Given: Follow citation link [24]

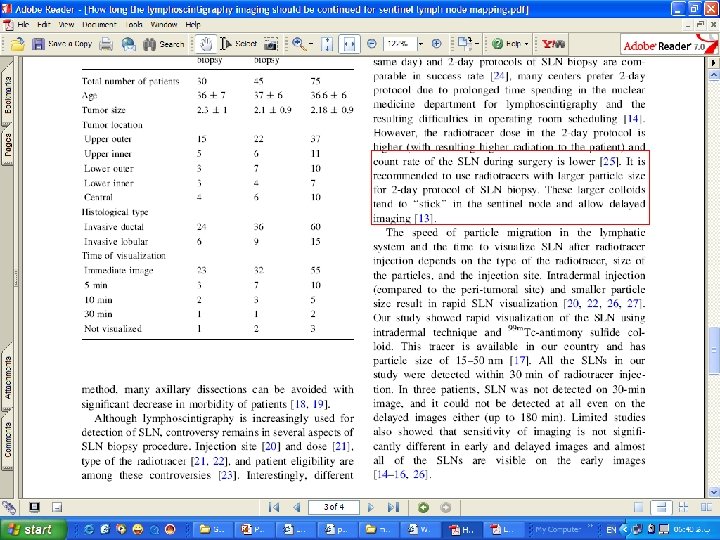Looking at the screenshot, I should pos(499,76).
